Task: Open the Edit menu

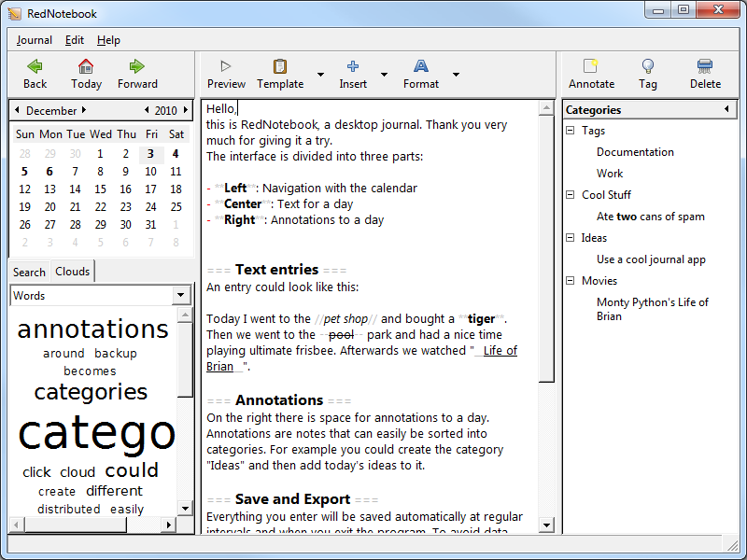Action: click(x=75, y=40)
